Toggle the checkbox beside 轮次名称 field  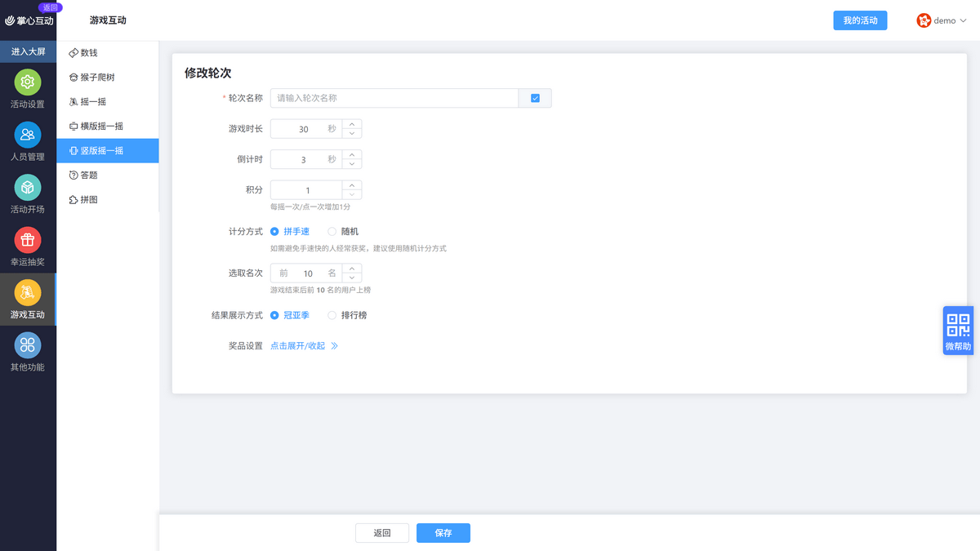[535, 98]
